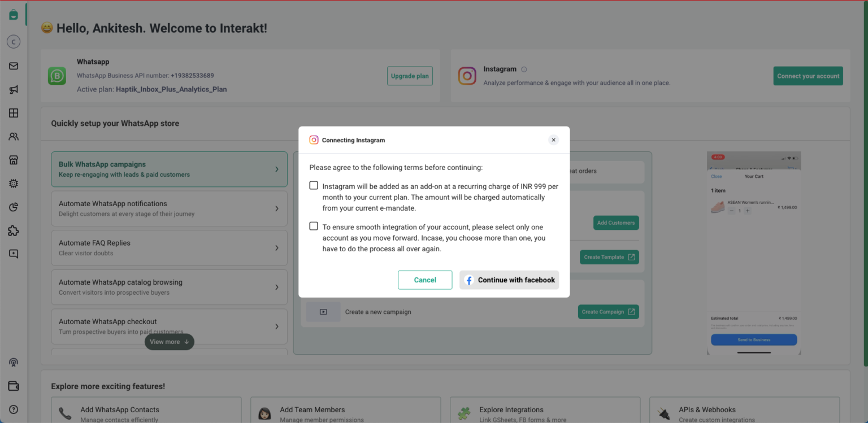Click the Contacts people icon in sidebar
The height and width of the screenshot is (423, 868).
click(13, 136)
